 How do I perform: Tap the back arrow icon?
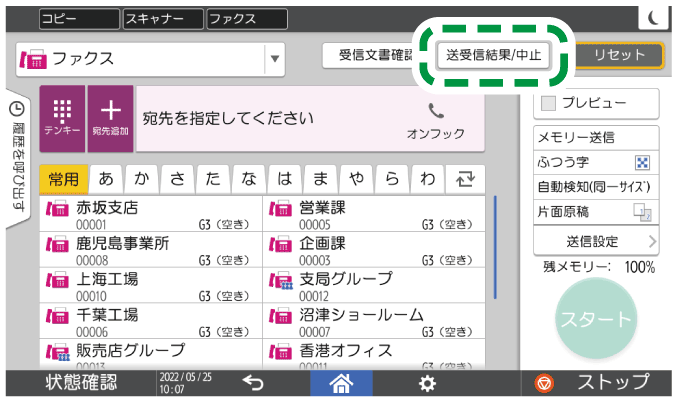pyautogui.click(x=253, y=382)
